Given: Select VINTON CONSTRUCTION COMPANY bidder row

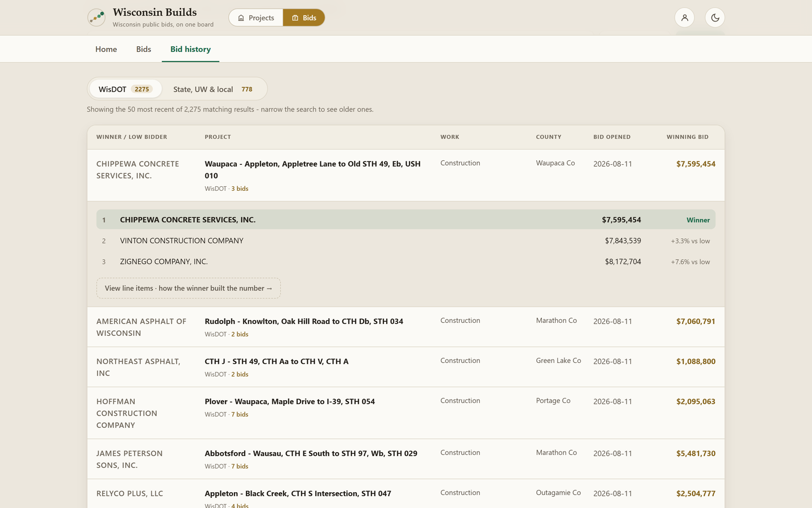Looking at the screenshot, I should pos(406,240).
